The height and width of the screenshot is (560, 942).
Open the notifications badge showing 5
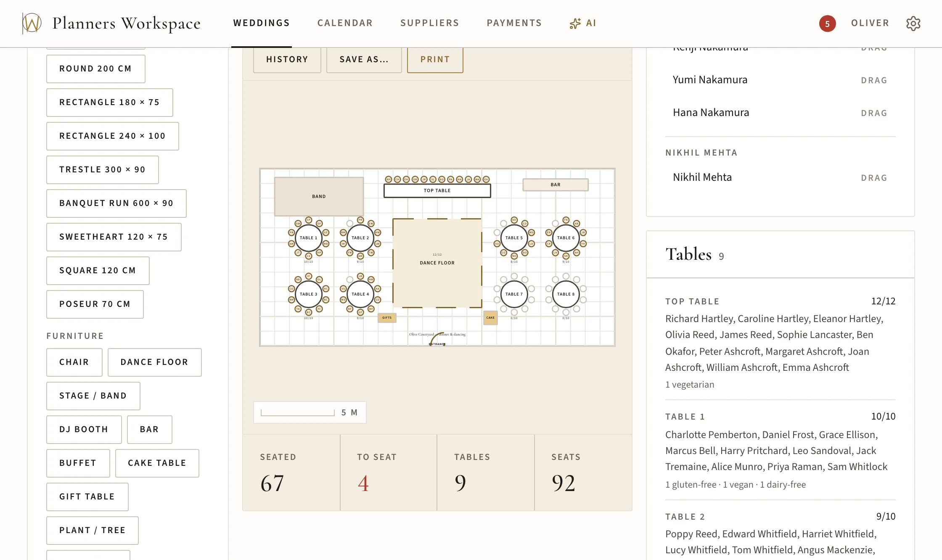(x=827, y=24)
